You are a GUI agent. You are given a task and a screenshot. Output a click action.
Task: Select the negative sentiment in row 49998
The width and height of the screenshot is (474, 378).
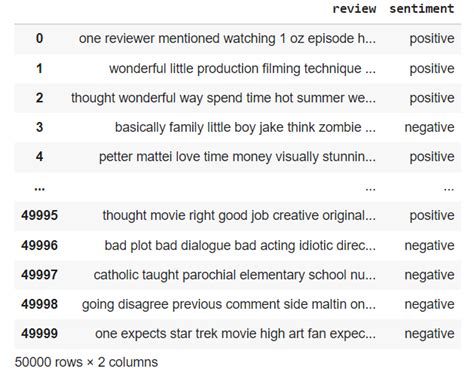click(429, 304)
